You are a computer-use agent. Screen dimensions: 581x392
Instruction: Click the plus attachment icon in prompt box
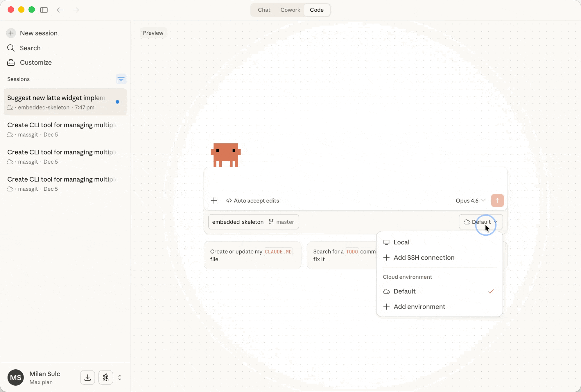[214, 201]
